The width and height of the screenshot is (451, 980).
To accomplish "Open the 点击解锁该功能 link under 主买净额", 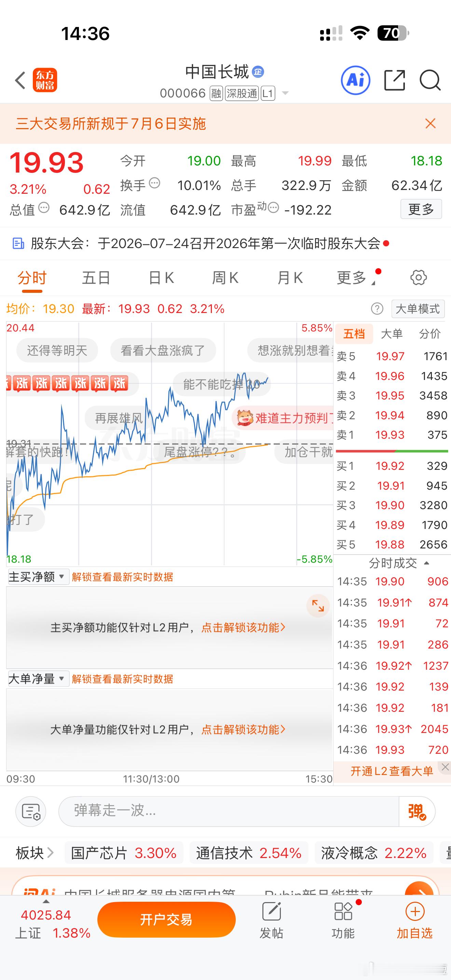I will coord(243,627).
